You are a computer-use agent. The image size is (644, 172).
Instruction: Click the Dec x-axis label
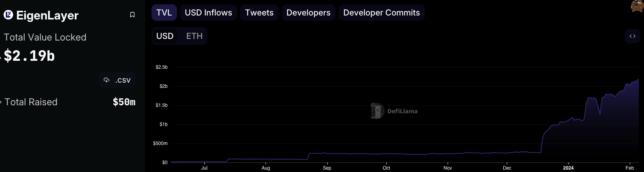point(507,168)
